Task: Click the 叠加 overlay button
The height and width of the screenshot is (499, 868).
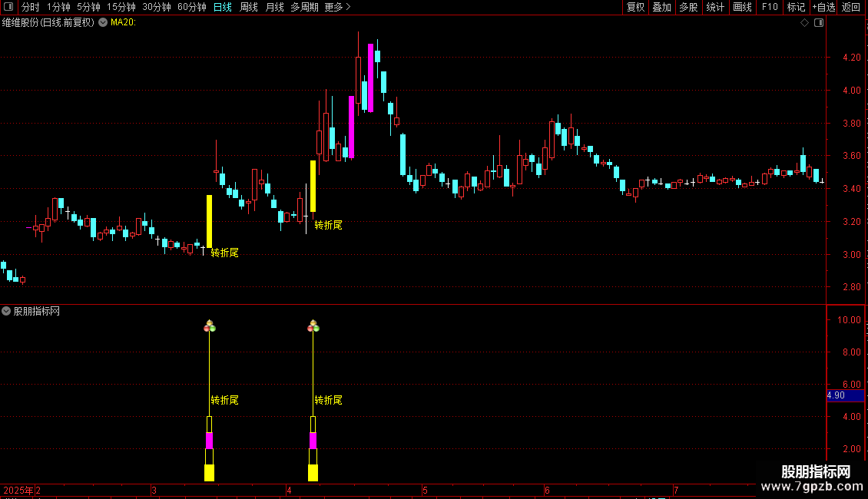Action: (x=661, y=7)
